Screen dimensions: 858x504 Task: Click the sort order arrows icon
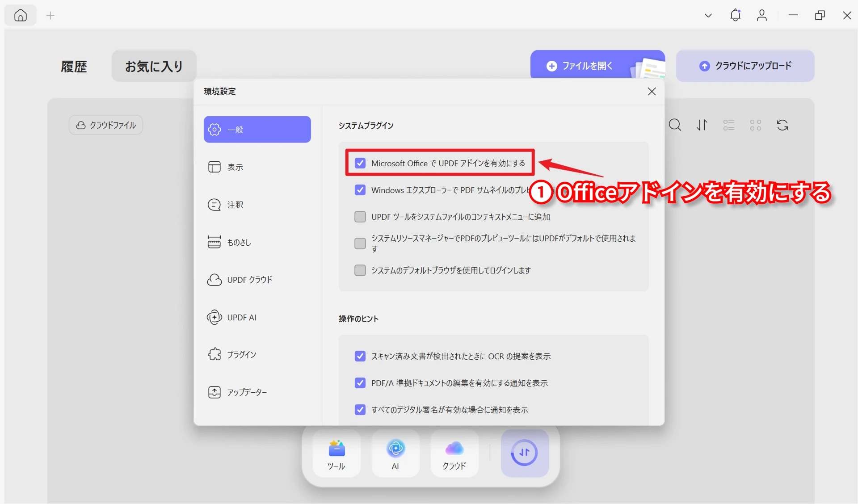pos(702,125)
